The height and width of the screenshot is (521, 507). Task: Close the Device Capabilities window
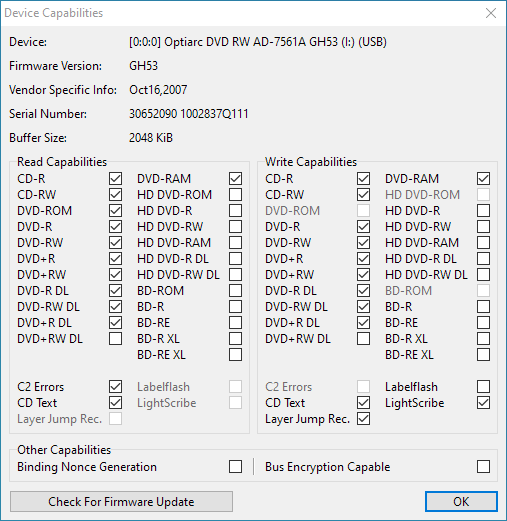(x=491, y=13)
